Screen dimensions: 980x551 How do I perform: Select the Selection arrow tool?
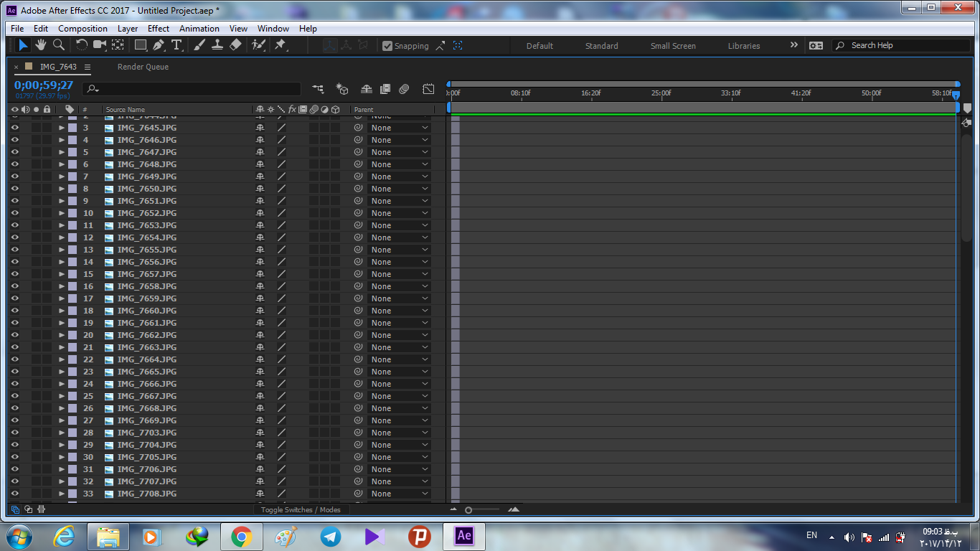point(23,44)
